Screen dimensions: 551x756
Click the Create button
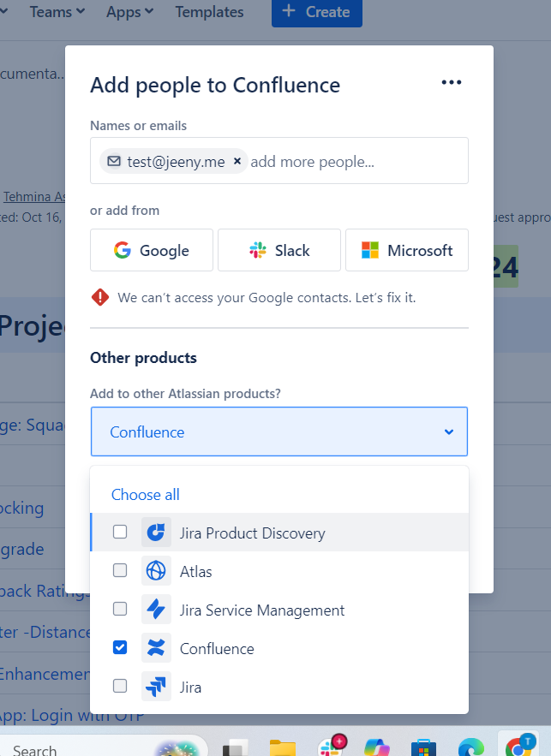316,12
